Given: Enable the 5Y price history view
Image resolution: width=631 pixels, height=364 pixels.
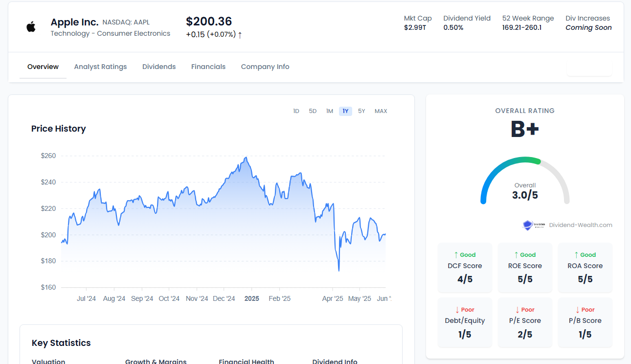Looking at the screenshot, I should click(x=361, y=111).
